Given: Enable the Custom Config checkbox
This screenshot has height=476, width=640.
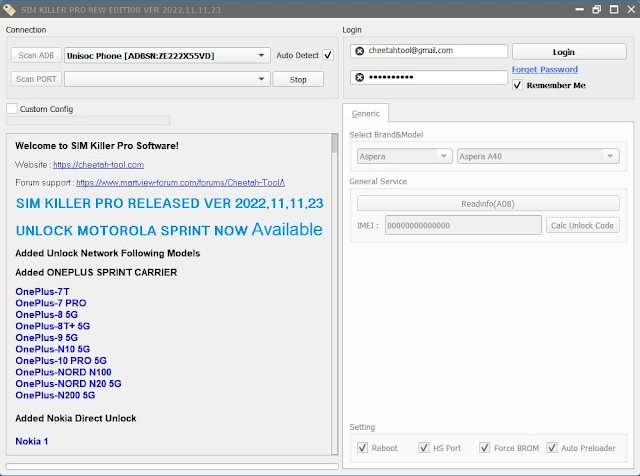Looking at the screenshot, I should [x=12, y=109].
